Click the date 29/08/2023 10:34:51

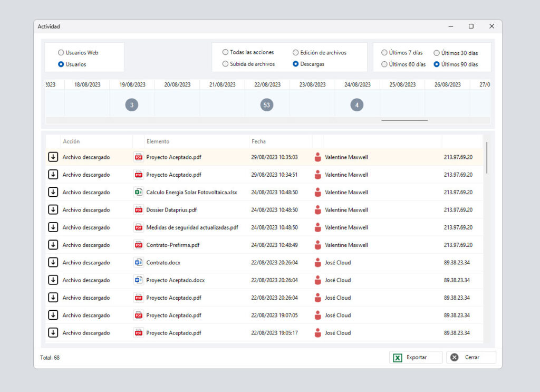[x=274, y=175]
